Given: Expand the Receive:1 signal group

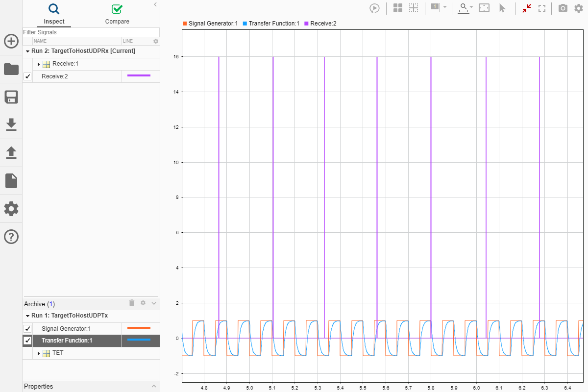Looking at the screenshot, I should 39,64.
